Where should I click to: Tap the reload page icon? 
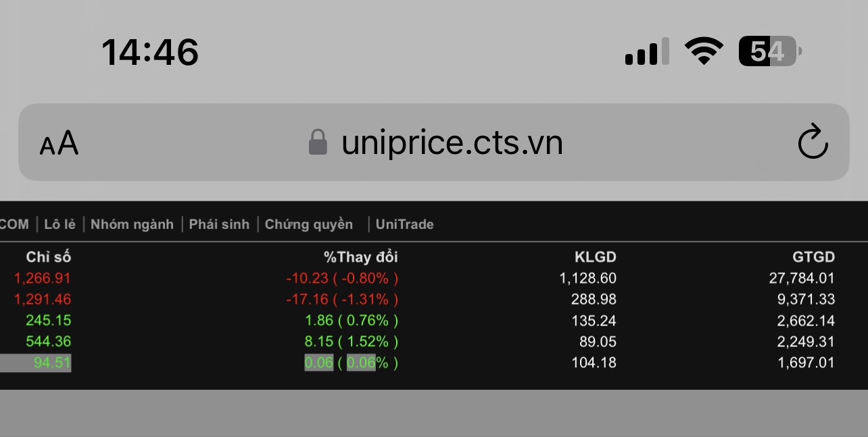tap(813, 142)
